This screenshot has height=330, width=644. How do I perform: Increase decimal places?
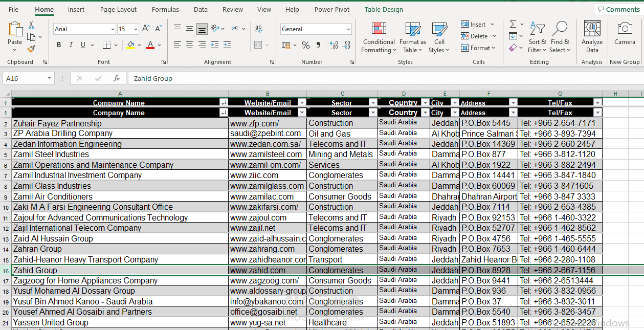coord(334,45)
